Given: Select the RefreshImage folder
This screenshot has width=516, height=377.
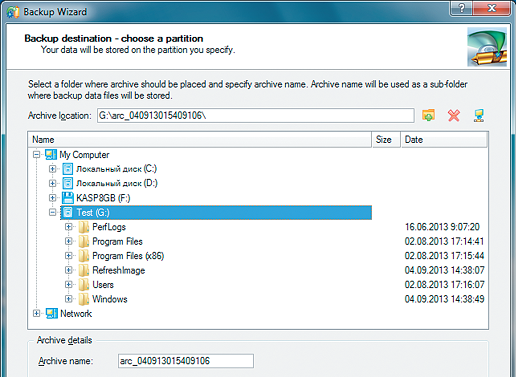Looking at the screenshot, I should pyautogui.click(x=119, y=270).
